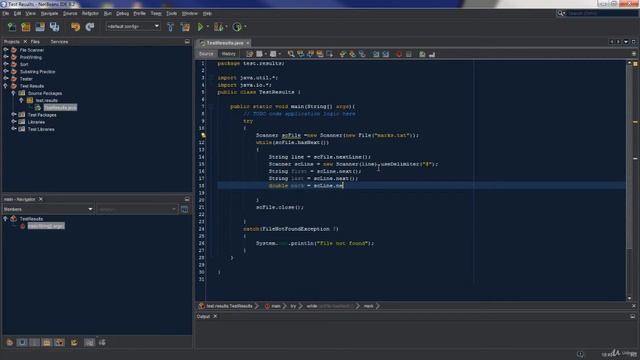The image size is (640, 360).
Task: Click the Save All toolbar icon
Action: click(54, 27)
